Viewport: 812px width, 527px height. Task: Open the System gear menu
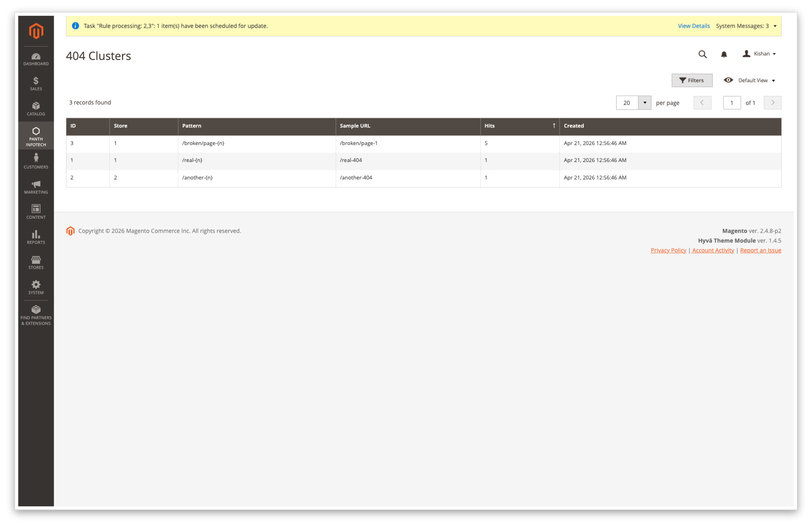pyautogui.click(x=36, y=287)
